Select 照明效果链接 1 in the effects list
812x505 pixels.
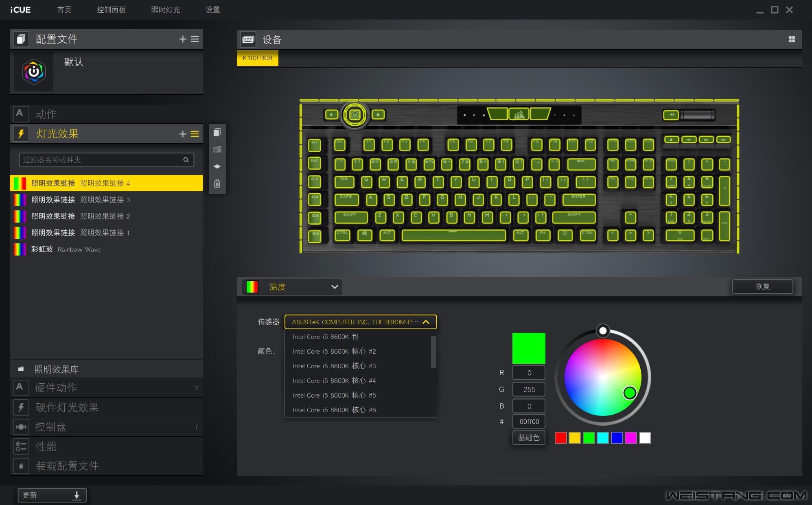[x=107, y=233]
